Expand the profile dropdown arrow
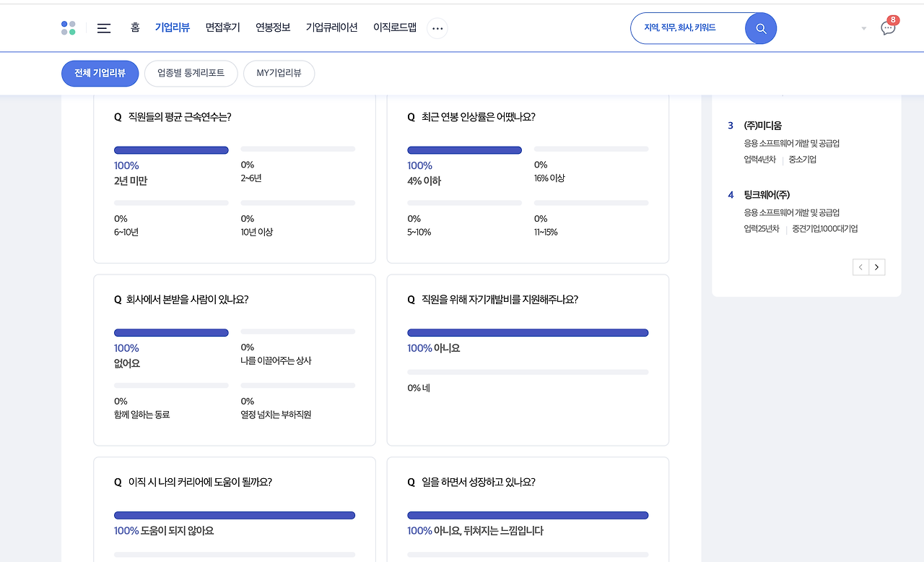 point(864,29)
